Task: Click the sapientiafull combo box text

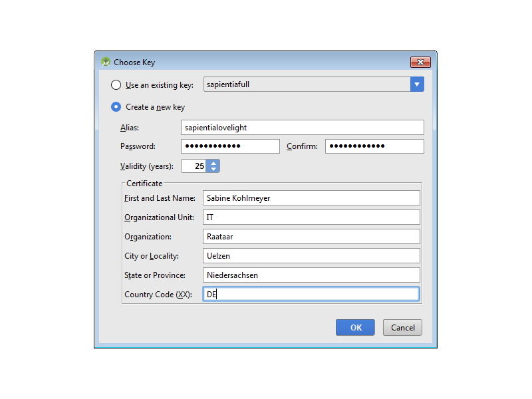Action: coord(306,84)
